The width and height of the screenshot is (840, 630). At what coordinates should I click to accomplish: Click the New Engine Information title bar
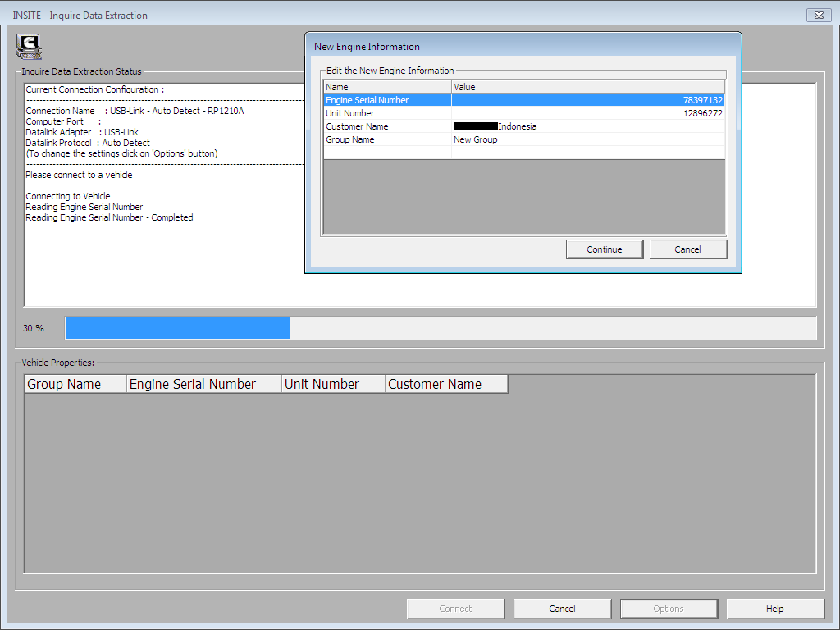(523, 47)
